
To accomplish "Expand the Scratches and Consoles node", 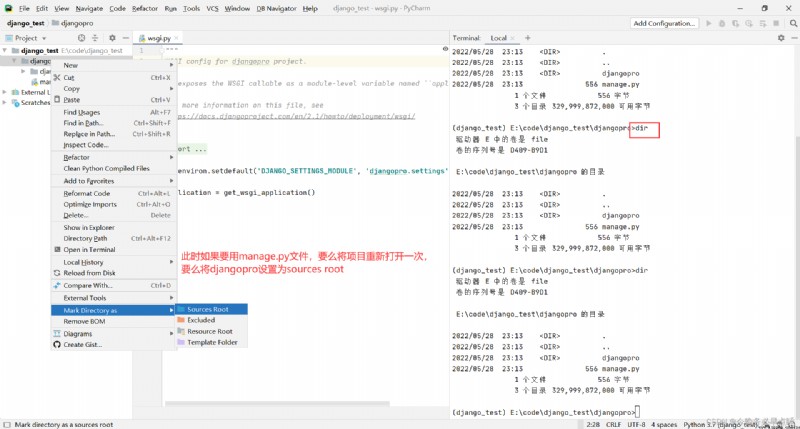I will [5, 103].
